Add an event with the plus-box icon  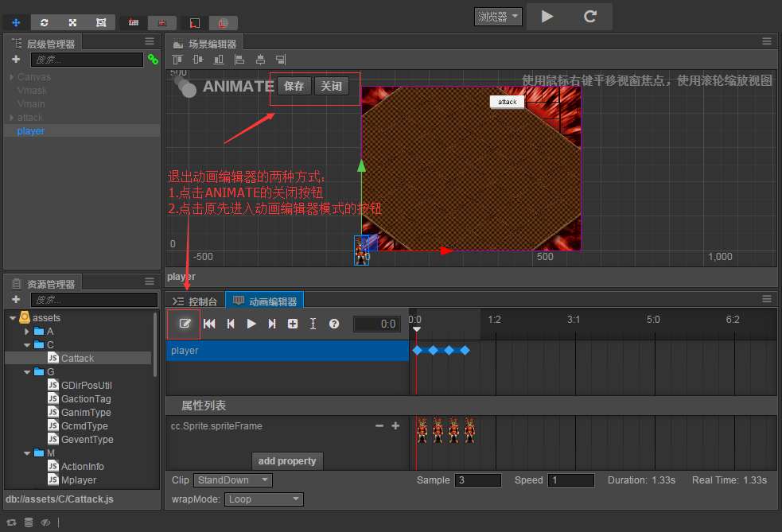[x=293, y=324]
